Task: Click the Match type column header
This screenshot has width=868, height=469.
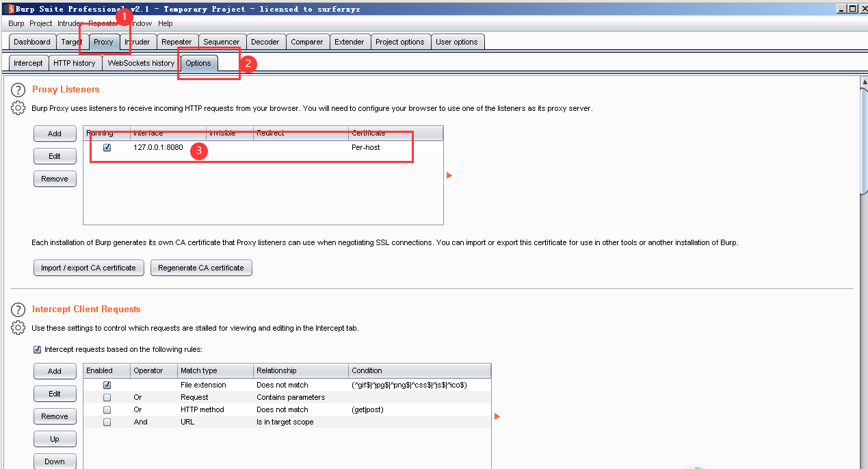Action: tap(215, 370)
